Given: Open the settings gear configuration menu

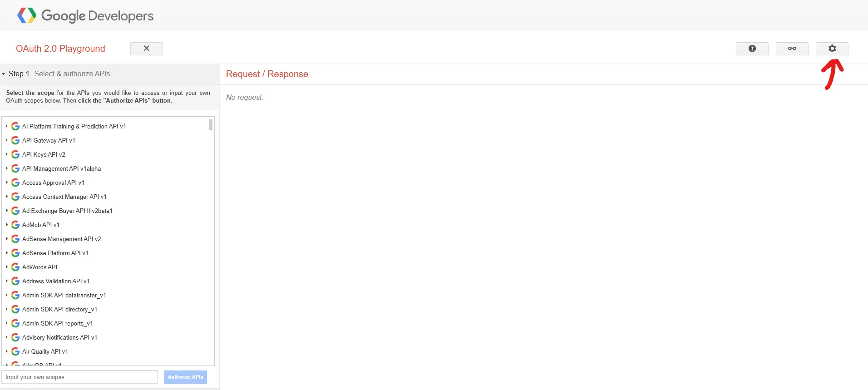Looking at the screenshot, I should [x=832, y=49].
